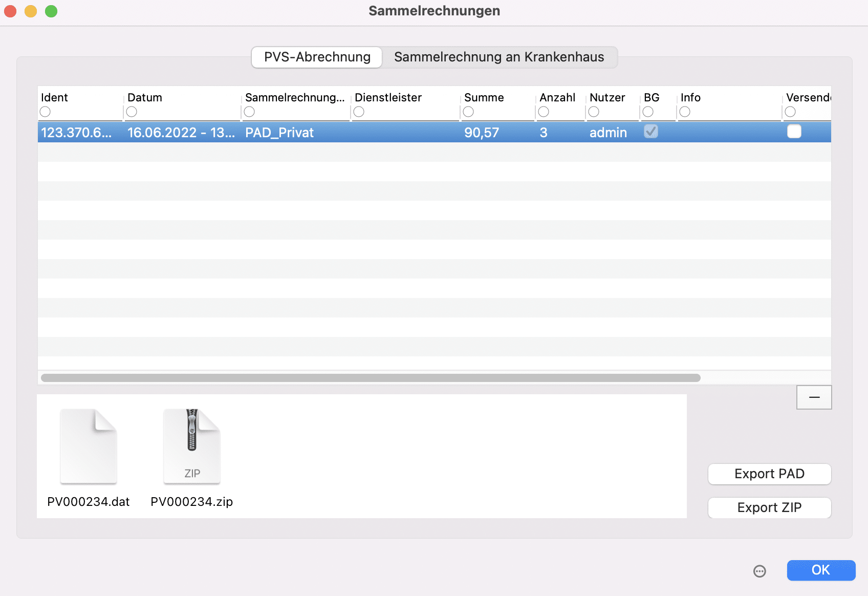This screenshot has width=868, height=596.
Task: Select the Versendet column radio button
Action: pos(790,112)
